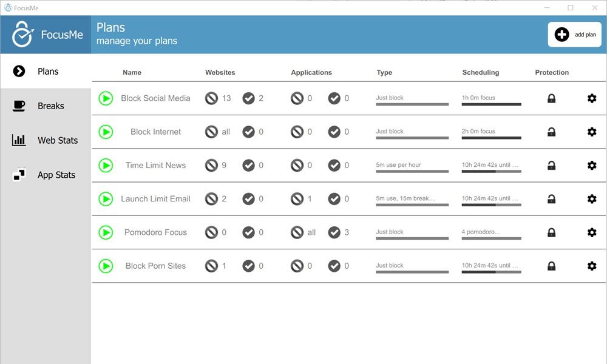Image resolution: width=607 pixels, height=364 pixels.
Task: Click the lock icon for Block Porn Sites
Action: (552, 266)
